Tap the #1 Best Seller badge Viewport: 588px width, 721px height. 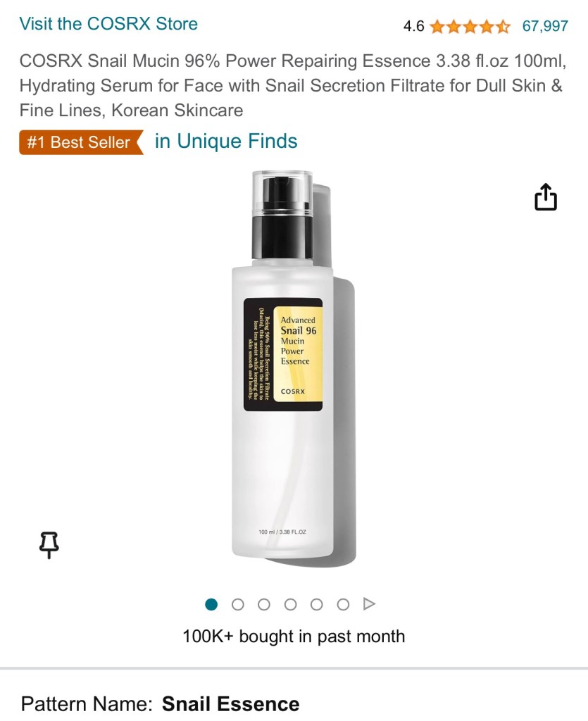coord(82,142)
